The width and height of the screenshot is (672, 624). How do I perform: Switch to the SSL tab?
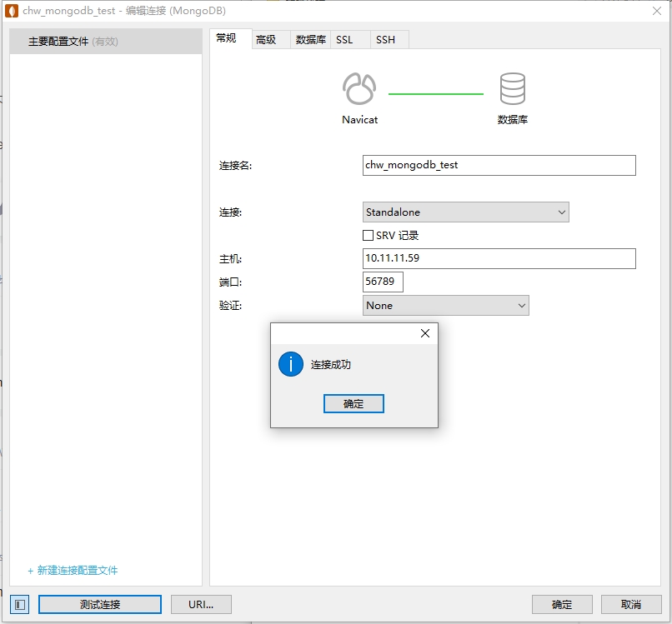(x=350, y=40)
